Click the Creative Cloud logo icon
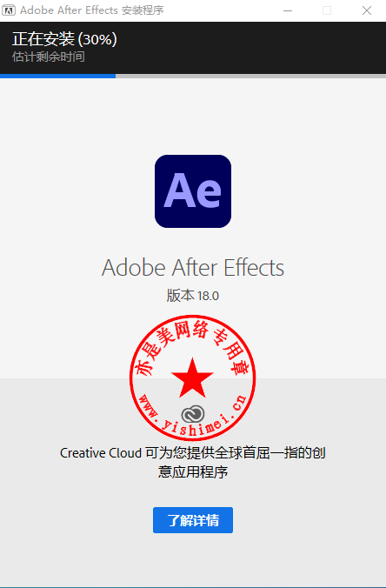 193,414
